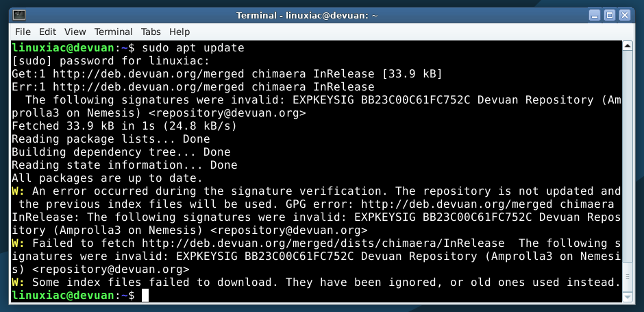This screenshot has width=644, height=312.
Task: Open the View menu
Action: click(75, 32)
